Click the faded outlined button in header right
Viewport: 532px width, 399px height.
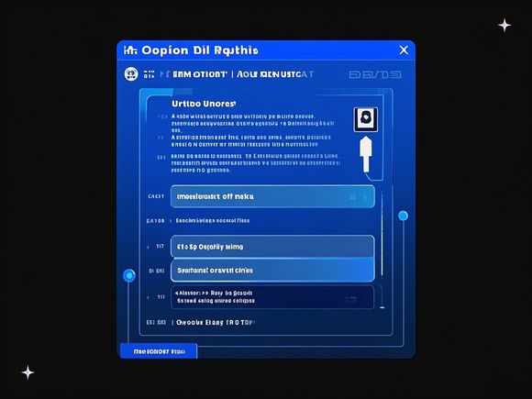pos(375,74)
